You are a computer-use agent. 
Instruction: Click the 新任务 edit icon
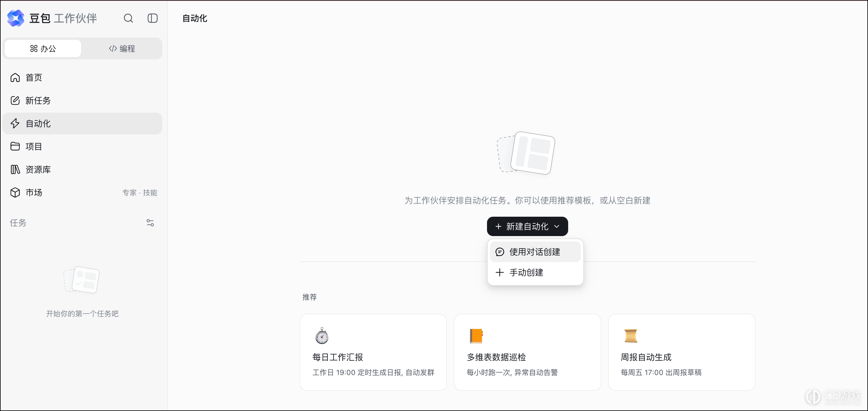coord(15,100)
